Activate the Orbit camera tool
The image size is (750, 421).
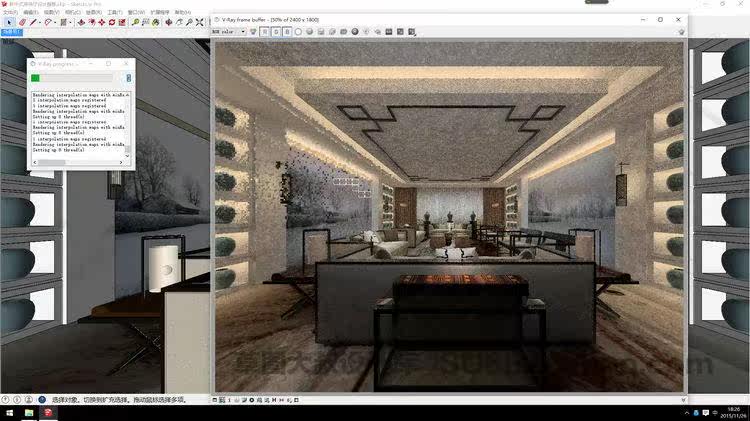(x=169, y=22)
